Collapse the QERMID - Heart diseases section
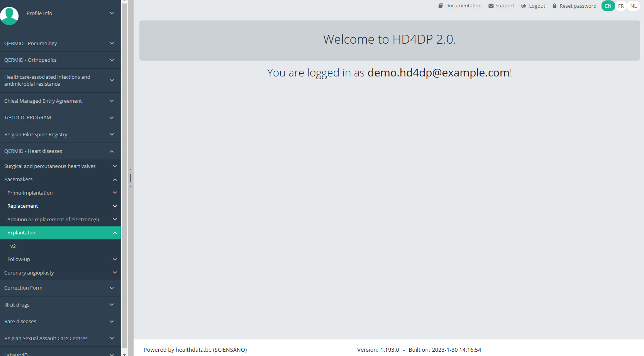 [60, 151]
